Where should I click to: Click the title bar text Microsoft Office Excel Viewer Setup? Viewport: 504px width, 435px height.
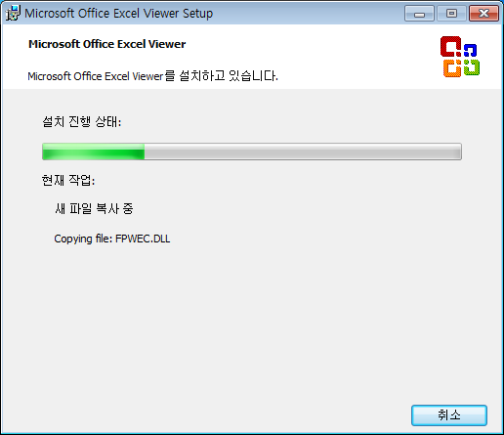[119, 14]
